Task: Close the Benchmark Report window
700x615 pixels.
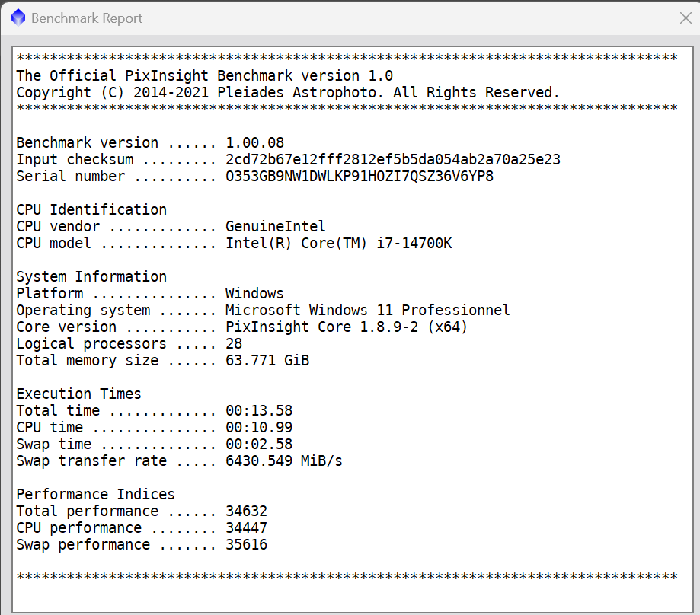Action: click(x=683, y=18)
